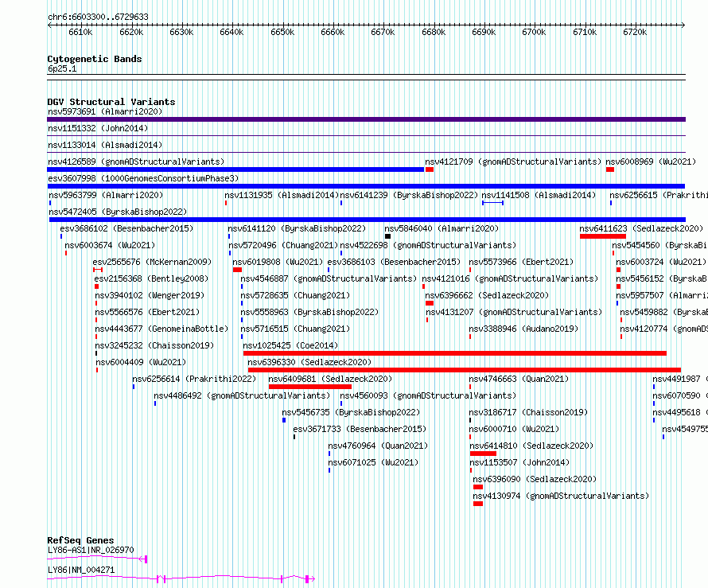Click nsv6141239 (ByrskaBishop2022) label

(x=409, y=195)
